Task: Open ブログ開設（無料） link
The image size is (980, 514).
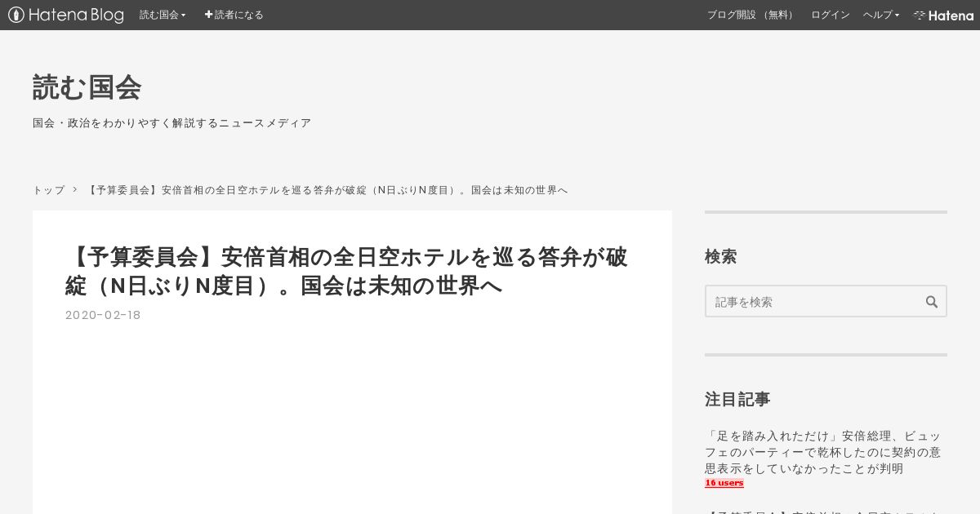Action: coord(752,15)
